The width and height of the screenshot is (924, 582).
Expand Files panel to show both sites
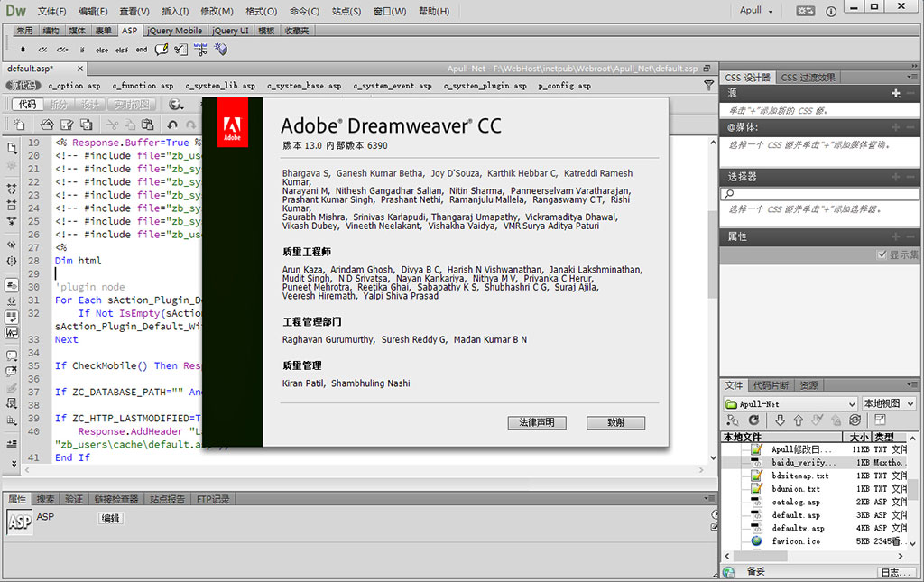(x=880, y=420)
